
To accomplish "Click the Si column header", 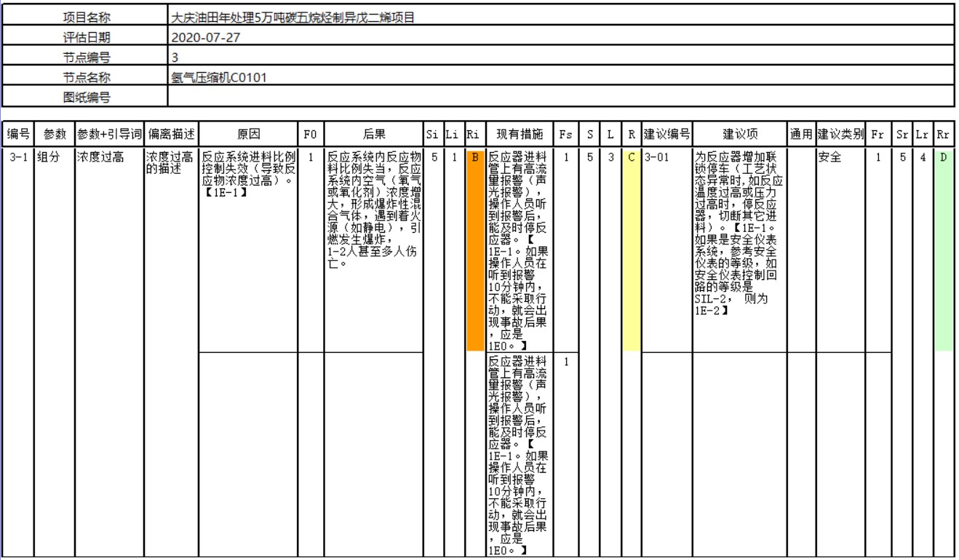I will pyautogui.click(x=432, y=135).
